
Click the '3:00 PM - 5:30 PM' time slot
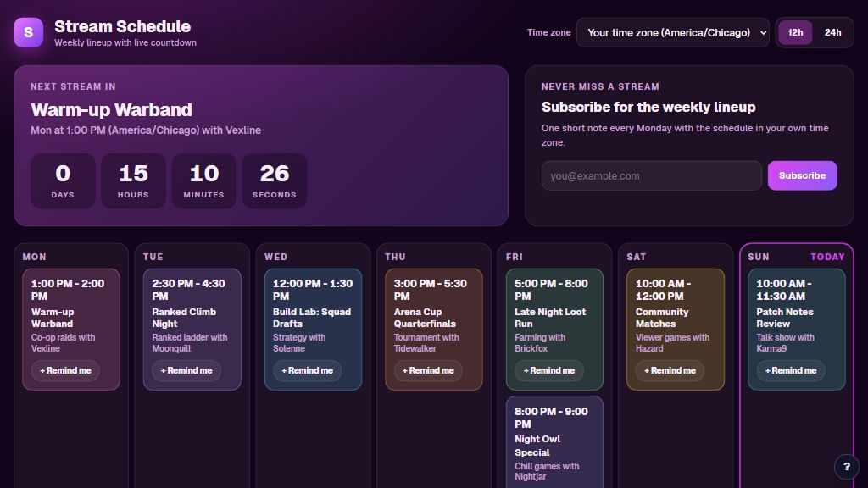(x=430, y=290)
